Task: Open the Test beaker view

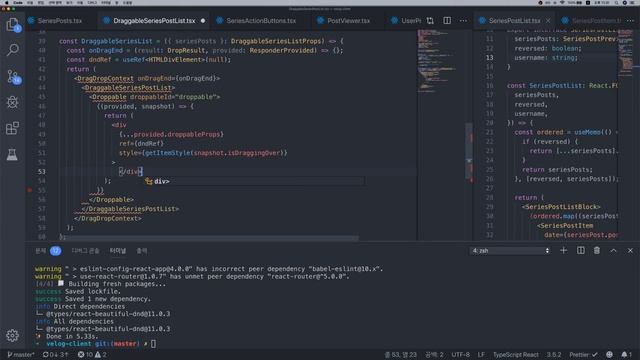Action: tap(12, 154)
